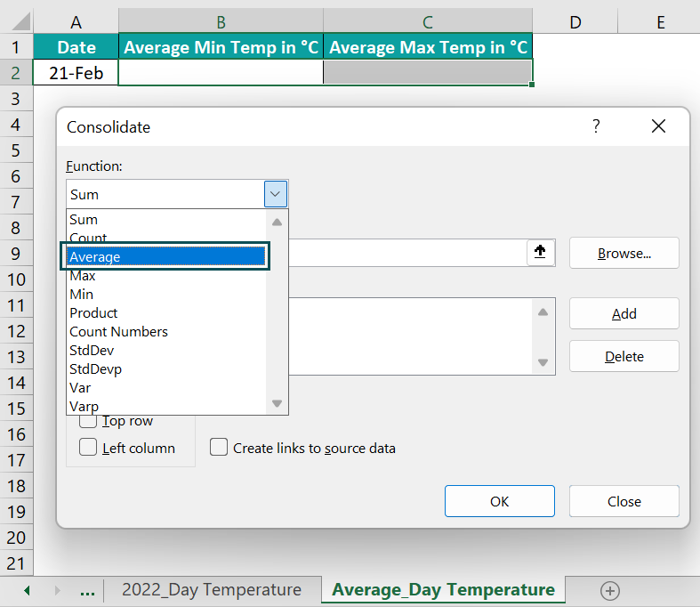
Task: Choose Count Numbers function option
Action: coord(166,332)
